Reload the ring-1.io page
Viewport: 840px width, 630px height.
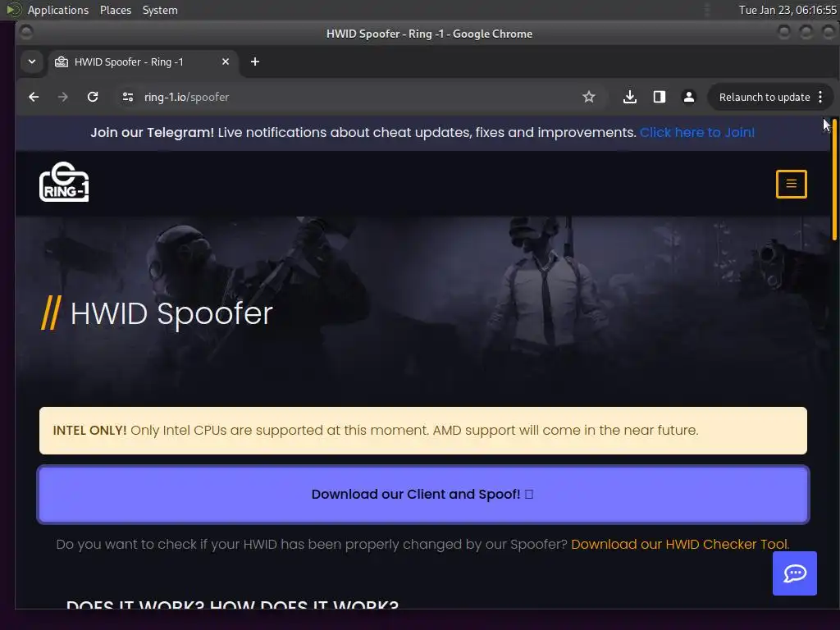(93, 97)
